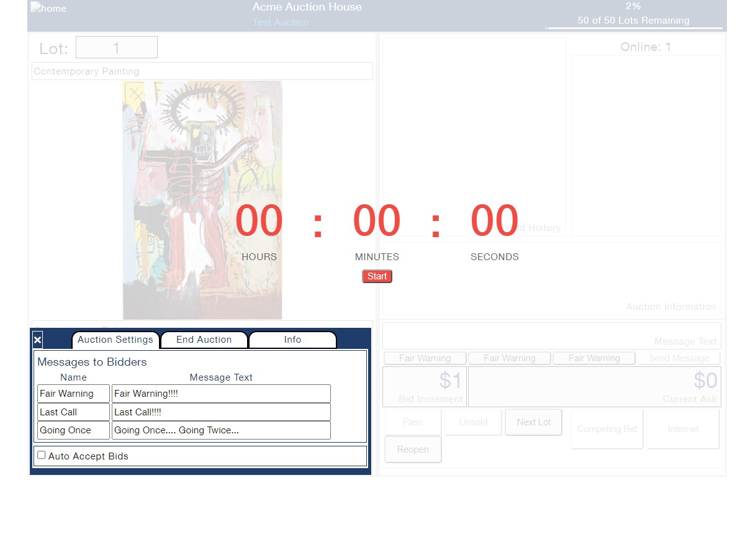
Task: Close the auction settings panel with the X
Action: (x=38, y=340)
